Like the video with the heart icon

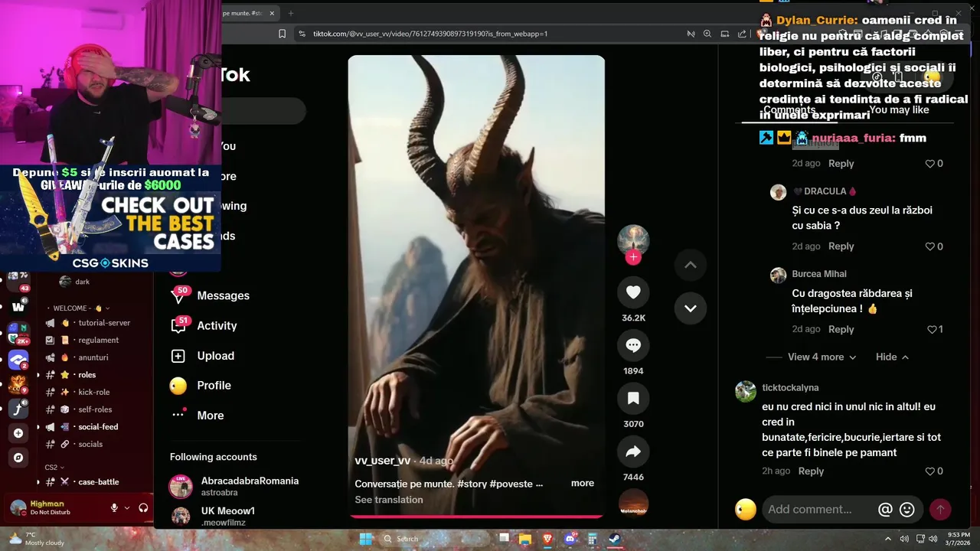pos(633,292)
